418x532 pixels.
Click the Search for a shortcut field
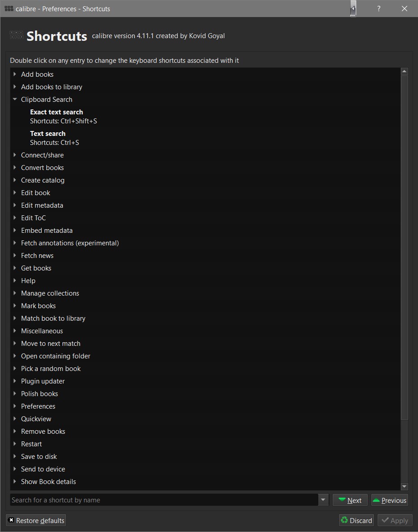[x=164, y=500]
